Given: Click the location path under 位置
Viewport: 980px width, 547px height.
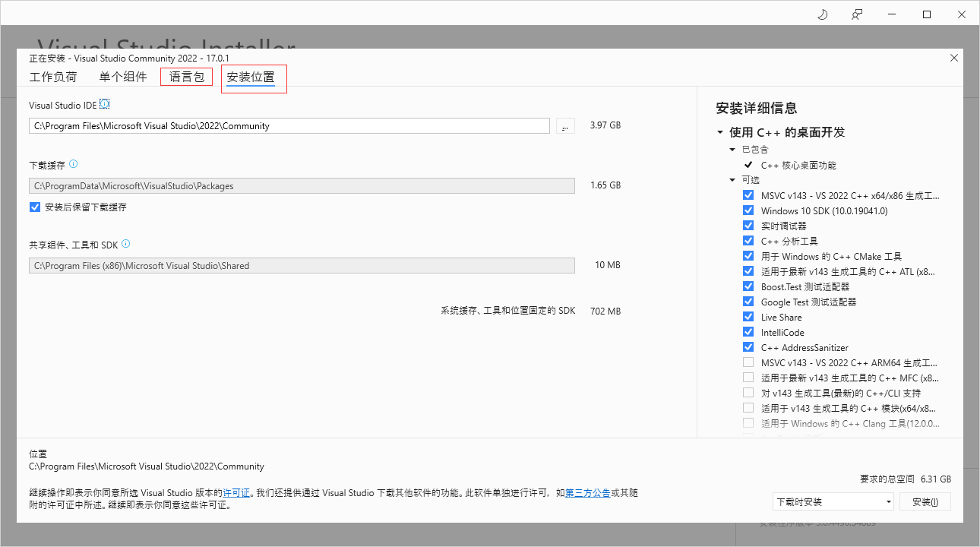Looking at the screenshot, I should [147, 466].
